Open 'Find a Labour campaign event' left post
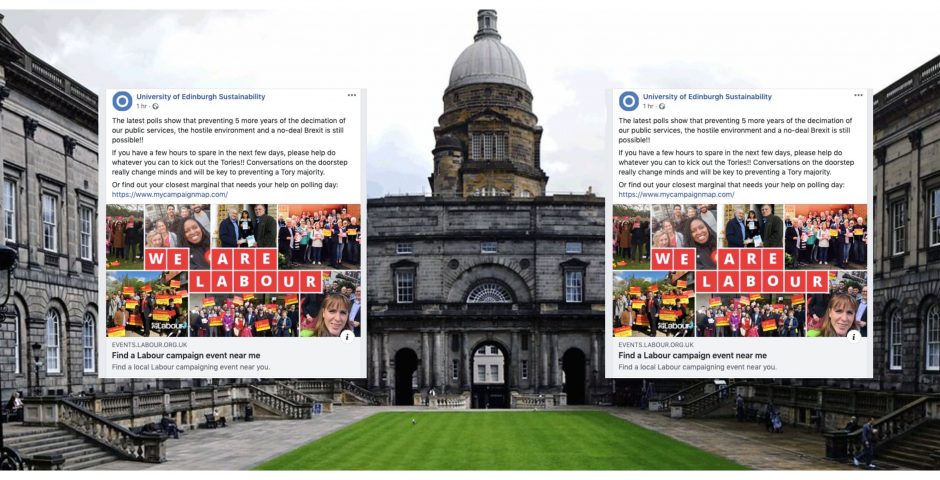The image size is (940, 480). point(186,355)
